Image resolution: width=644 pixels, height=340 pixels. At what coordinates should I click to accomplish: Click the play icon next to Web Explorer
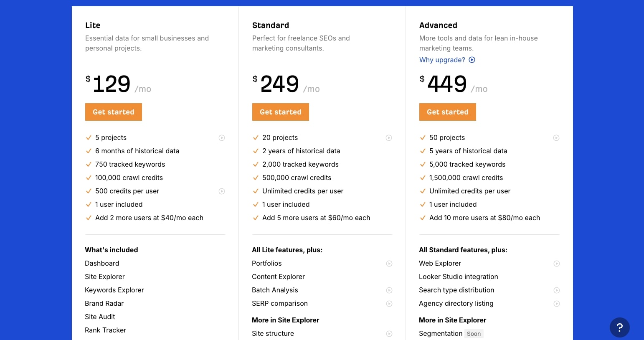tap(557, 264)
